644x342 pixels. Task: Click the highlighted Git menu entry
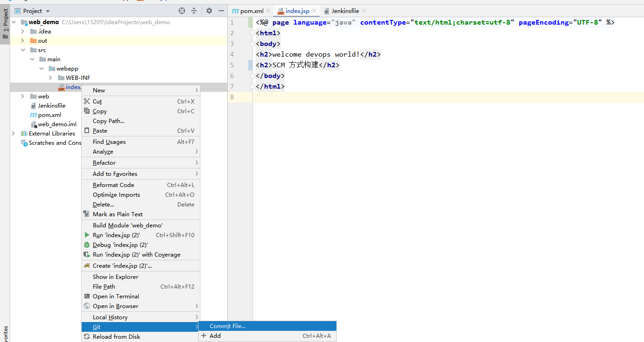click(141, 327)
